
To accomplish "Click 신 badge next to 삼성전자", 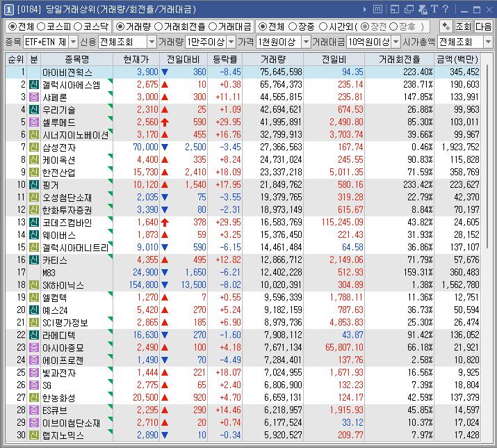I will coord(34,147).
